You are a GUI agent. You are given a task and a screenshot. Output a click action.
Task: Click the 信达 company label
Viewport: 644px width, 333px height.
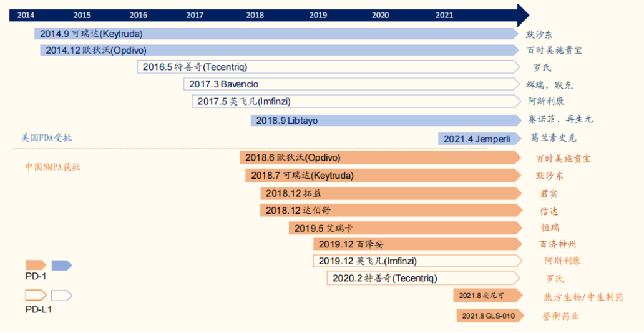(x=549, y=211)
